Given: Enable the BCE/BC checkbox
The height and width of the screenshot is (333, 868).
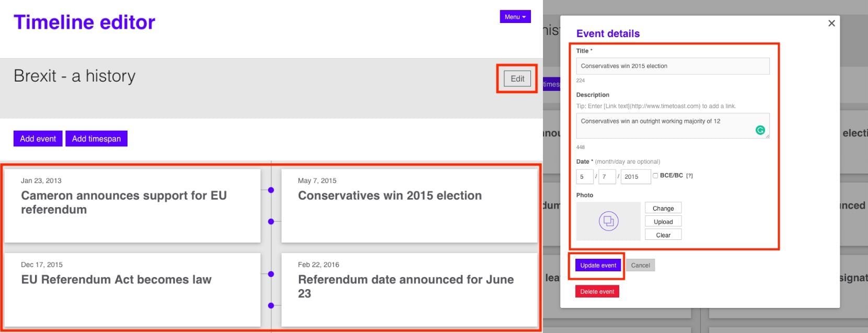Looking at the screenshot, I should [x=655, y=176].
